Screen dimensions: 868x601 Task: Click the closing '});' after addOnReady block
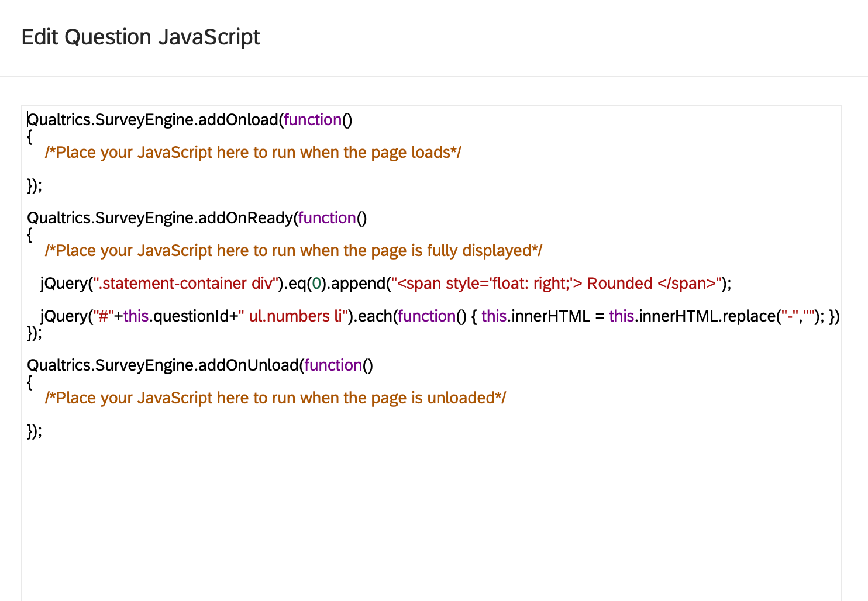35,333
